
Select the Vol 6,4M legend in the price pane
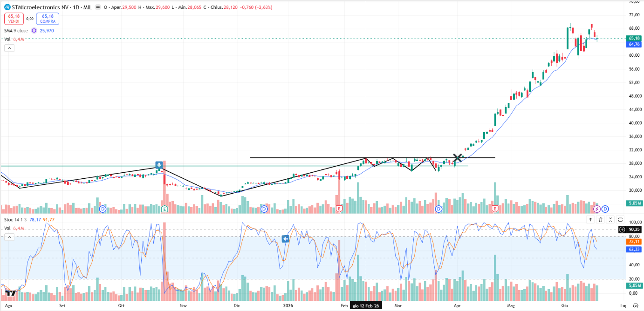(14, 40)
